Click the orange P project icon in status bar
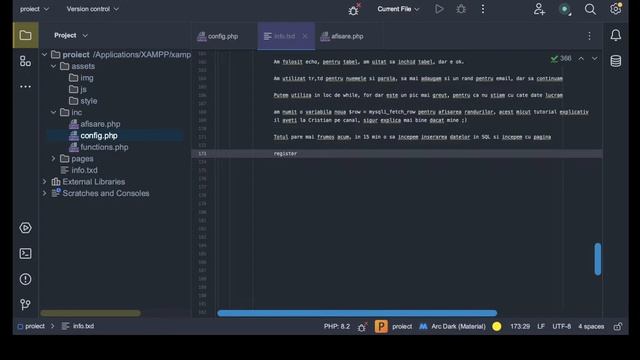Image resolution: width=640 pixels, height=360 pixels. coord(381,327)
